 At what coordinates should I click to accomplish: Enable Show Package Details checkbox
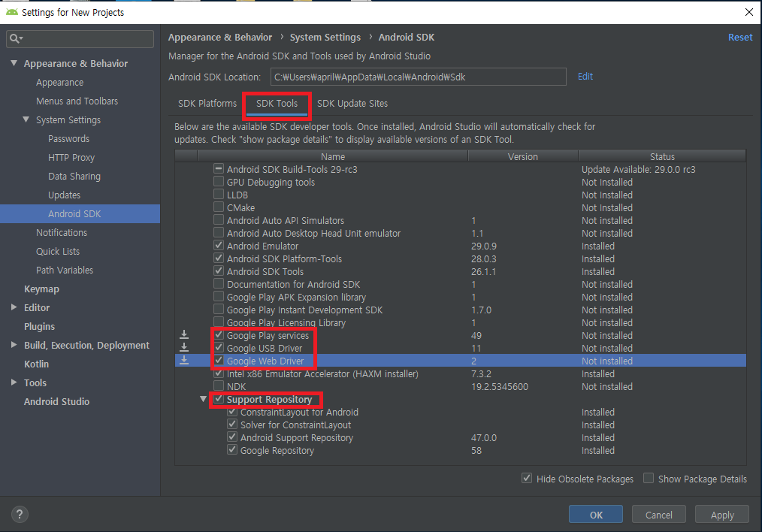(x=649, y=478)
